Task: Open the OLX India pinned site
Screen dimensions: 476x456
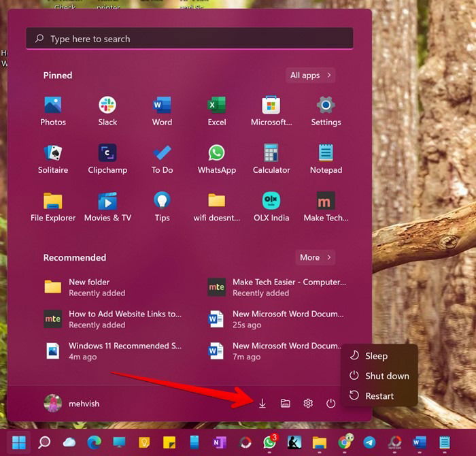Action: (x=271, y=207)
